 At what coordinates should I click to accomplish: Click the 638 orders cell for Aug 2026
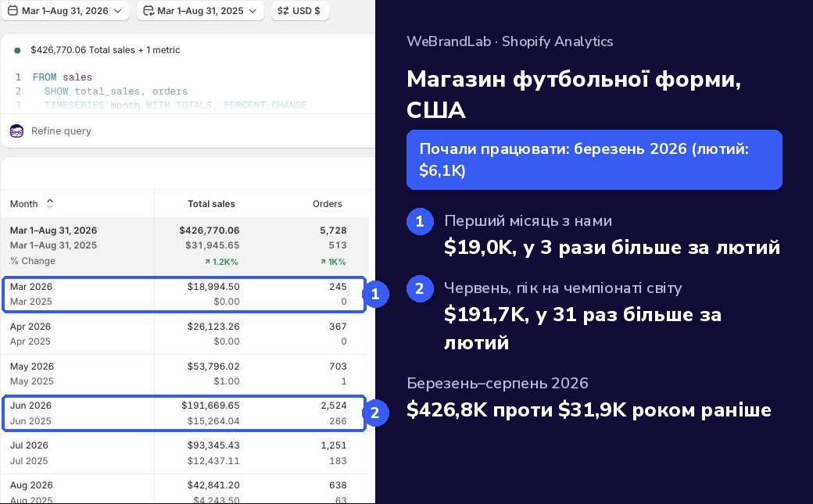[x=338, y=484]
